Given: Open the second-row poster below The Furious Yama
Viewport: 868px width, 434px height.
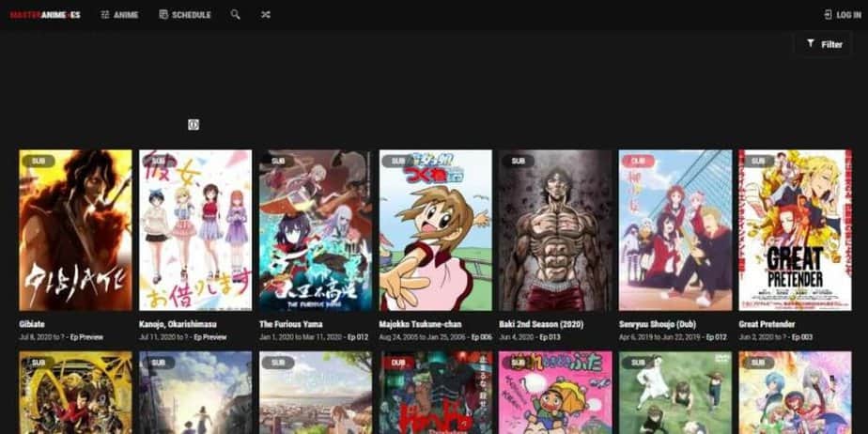Looking at the screenshot, I should 316,393.
